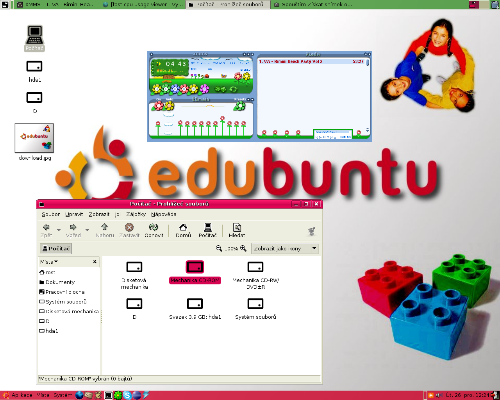The height and width of the screenshot is (400, 500).
Task: Click the zoom in magnifier icon
Action: click(243, 248)
